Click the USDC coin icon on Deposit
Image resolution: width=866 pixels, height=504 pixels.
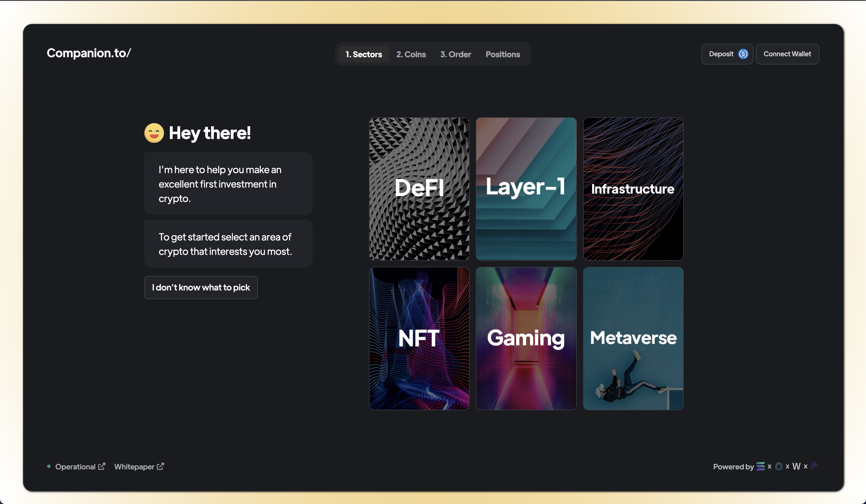743,54
